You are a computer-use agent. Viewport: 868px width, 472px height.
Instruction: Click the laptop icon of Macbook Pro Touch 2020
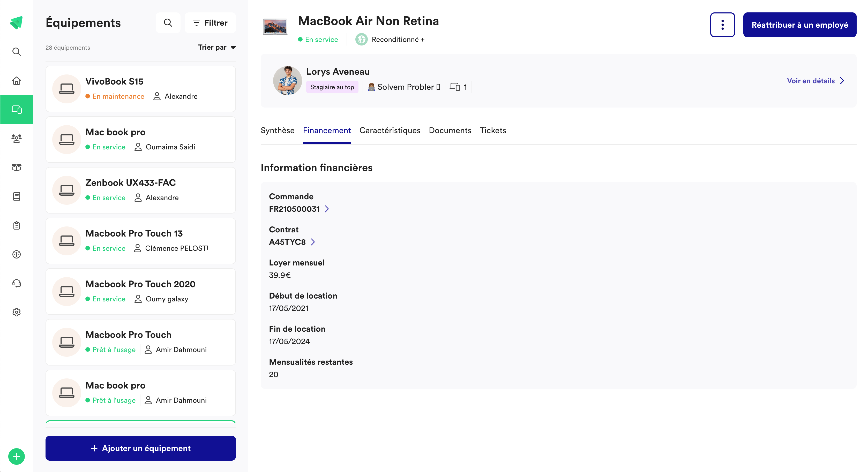[x=66, y=292]
